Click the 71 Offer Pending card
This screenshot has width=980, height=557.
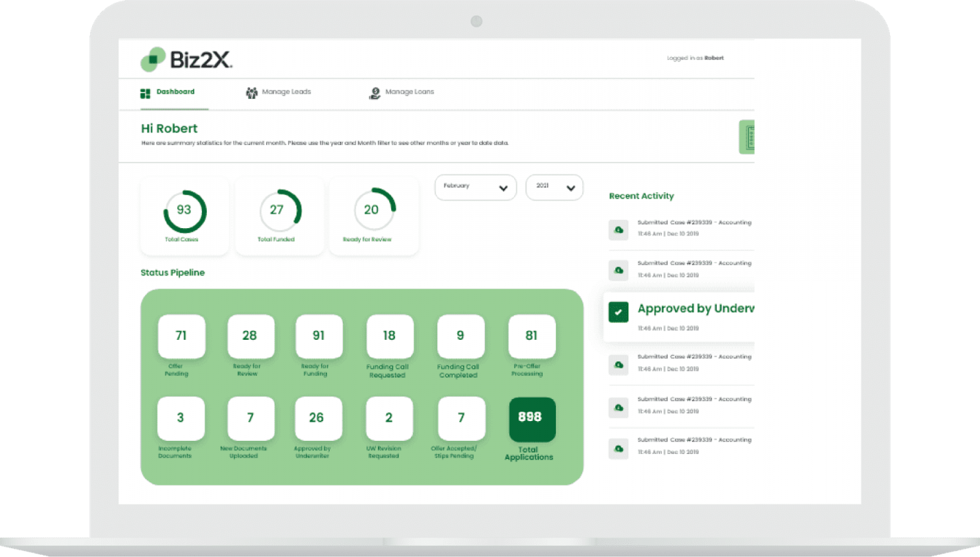click(181, 336)
